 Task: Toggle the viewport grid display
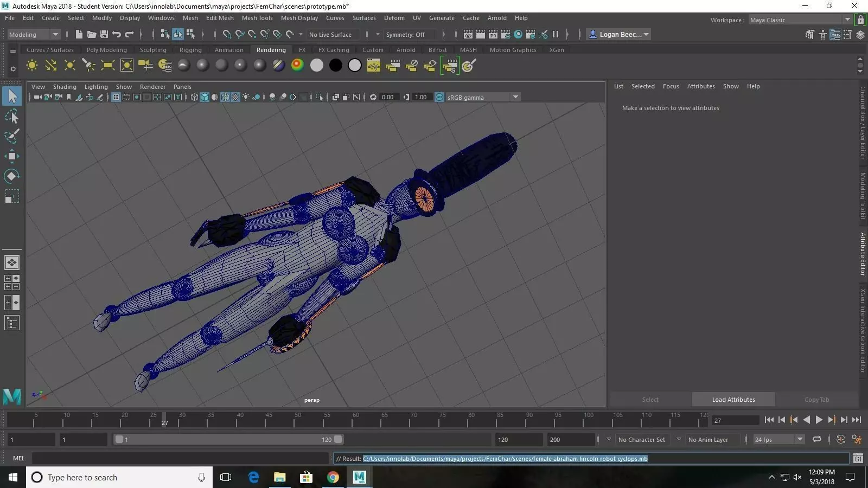116,97
